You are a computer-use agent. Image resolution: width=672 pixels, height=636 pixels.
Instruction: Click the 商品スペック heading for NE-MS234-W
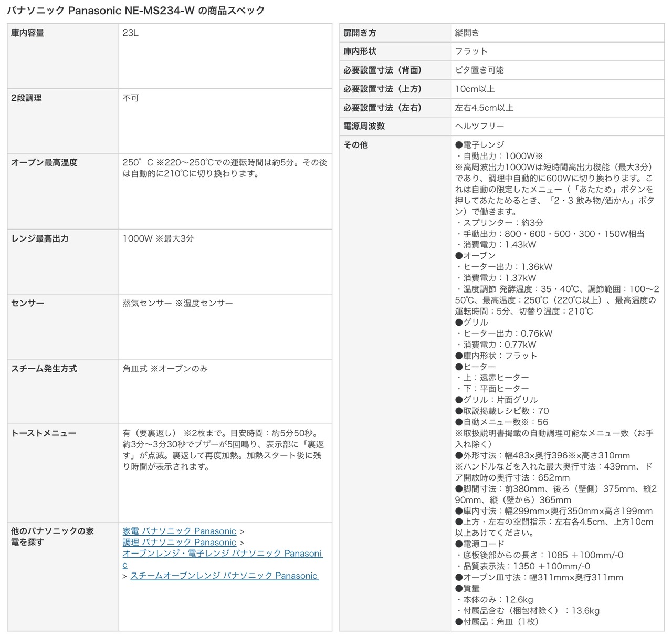[x=136, y=11]
